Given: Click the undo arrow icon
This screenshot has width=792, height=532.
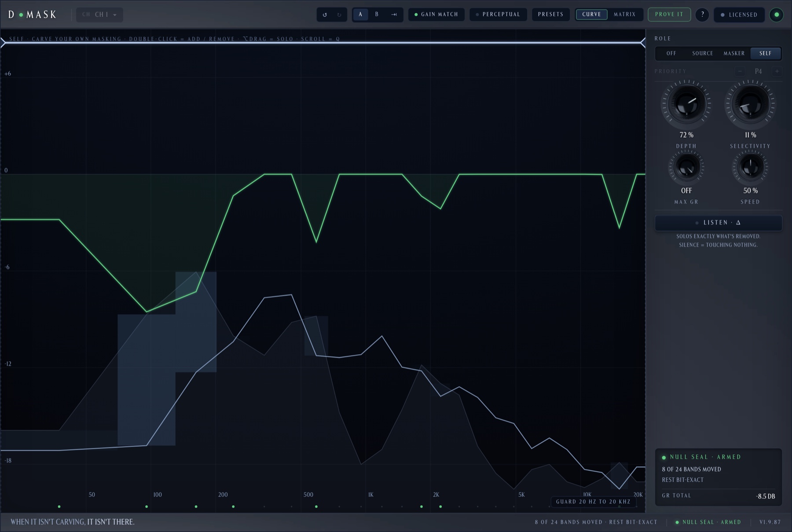Looking at the screenshot, I should pyautogui.click(x=325, y=15).
